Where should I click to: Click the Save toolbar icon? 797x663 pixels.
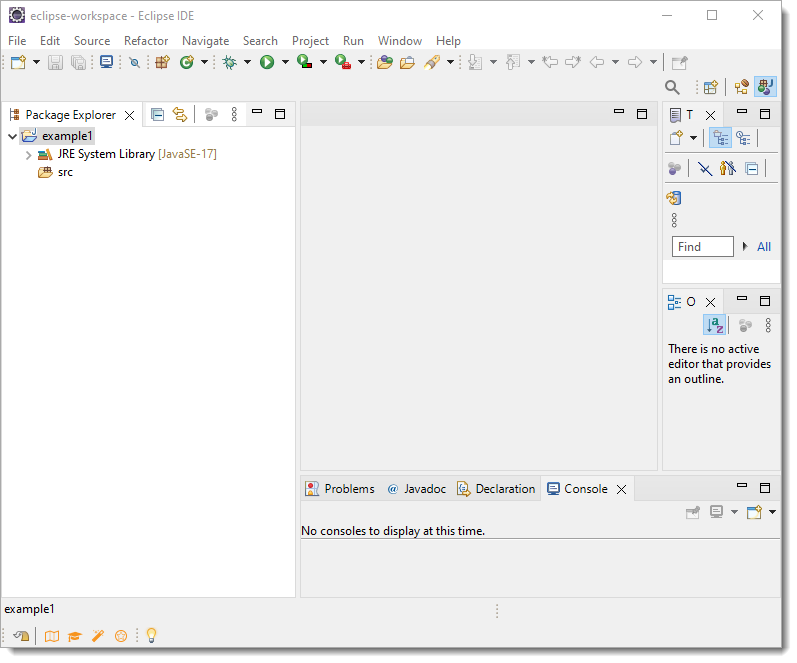55,62
